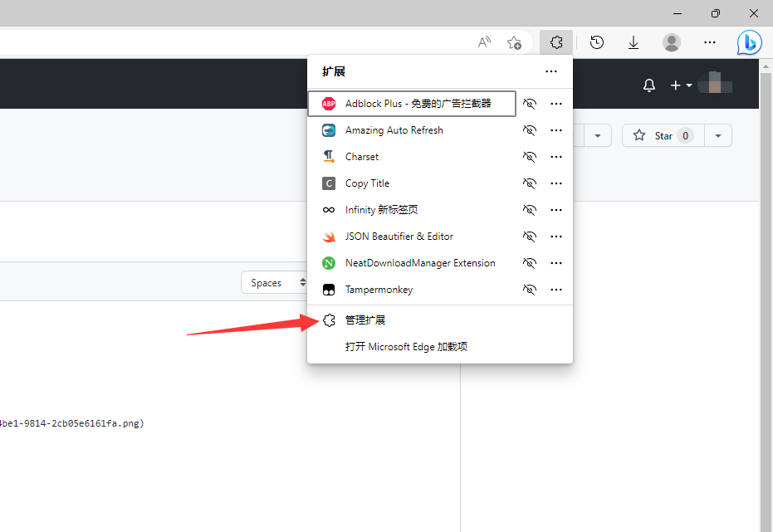This screenshot has width=773, height=532.
Task: Toggle toolbar visibility for Charset
Action: 530,157
